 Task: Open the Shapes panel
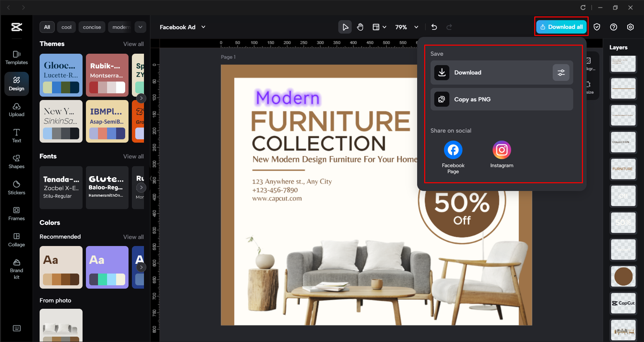click(16, 162)
